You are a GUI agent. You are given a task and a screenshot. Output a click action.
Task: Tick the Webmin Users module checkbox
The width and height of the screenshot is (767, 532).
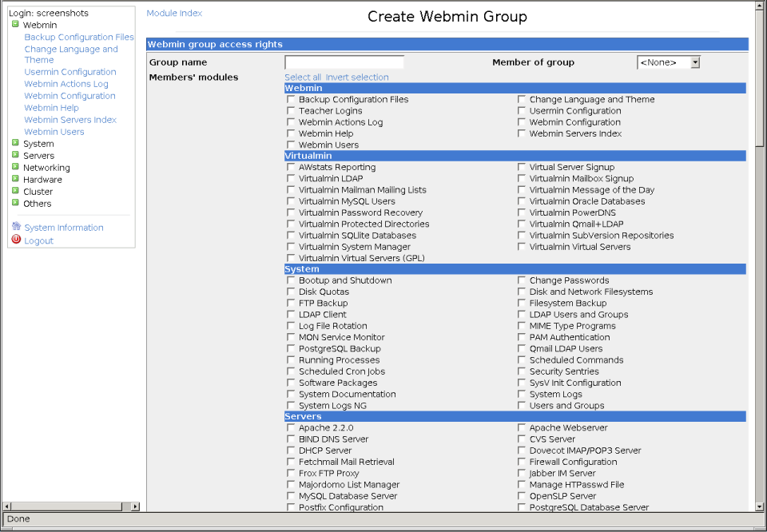tap(291, 145)
